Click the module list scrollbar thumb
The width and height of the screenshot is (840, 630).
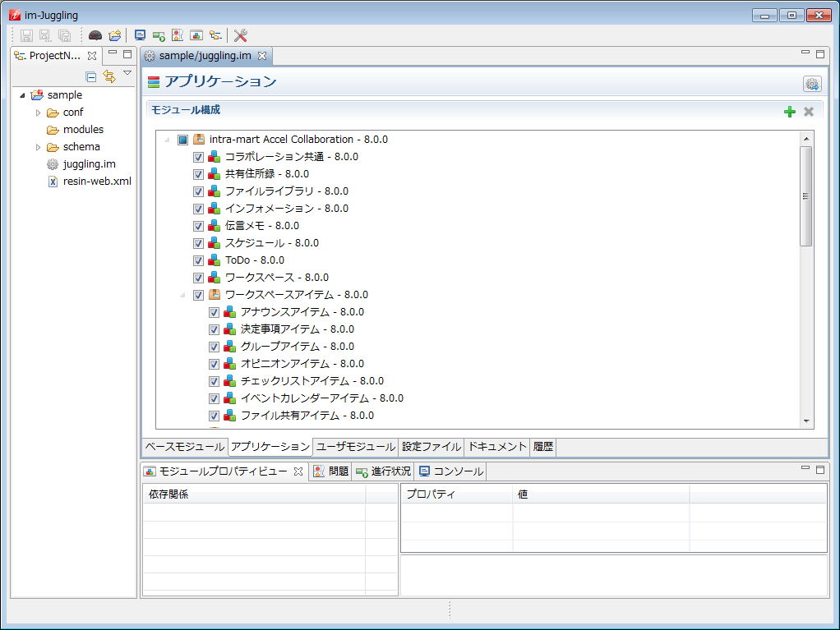coord(805,196)
